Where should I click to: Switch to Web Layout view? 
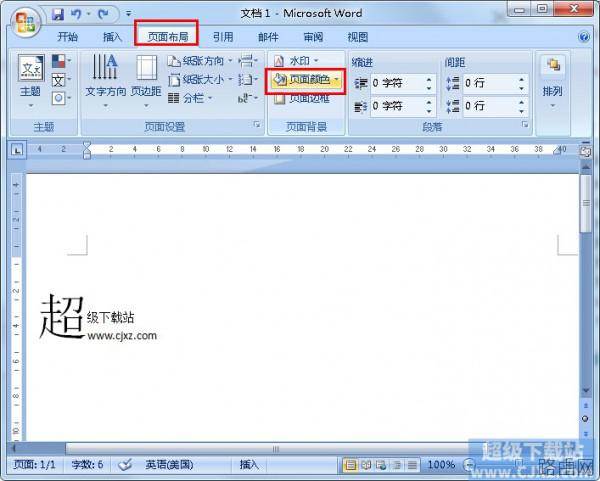pyautogui.click(x=381, y=465)
